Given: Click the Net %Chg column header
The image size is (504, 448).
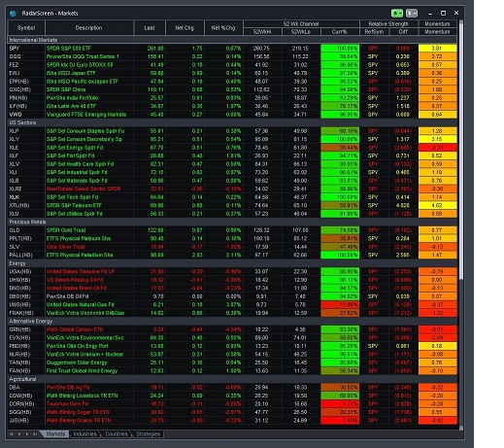Looking at the screenshot, I should 223,28.
